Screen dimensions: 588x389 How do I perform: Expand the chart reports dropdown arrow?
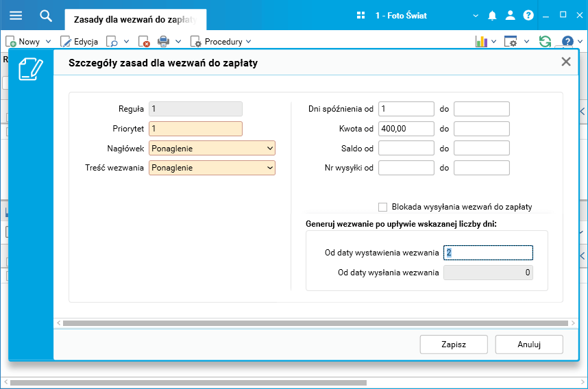tap(493, 42)
